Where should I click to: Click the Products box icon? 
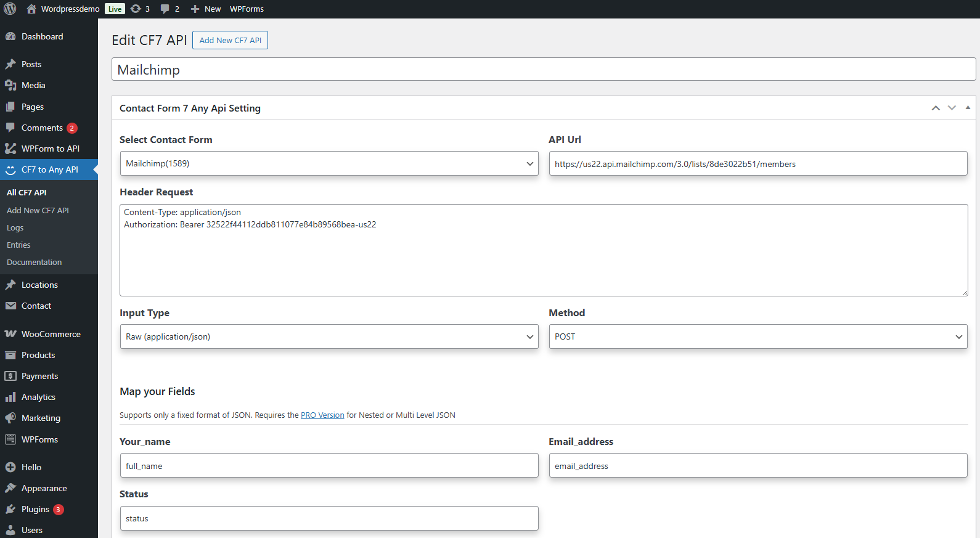click(10, 355)
